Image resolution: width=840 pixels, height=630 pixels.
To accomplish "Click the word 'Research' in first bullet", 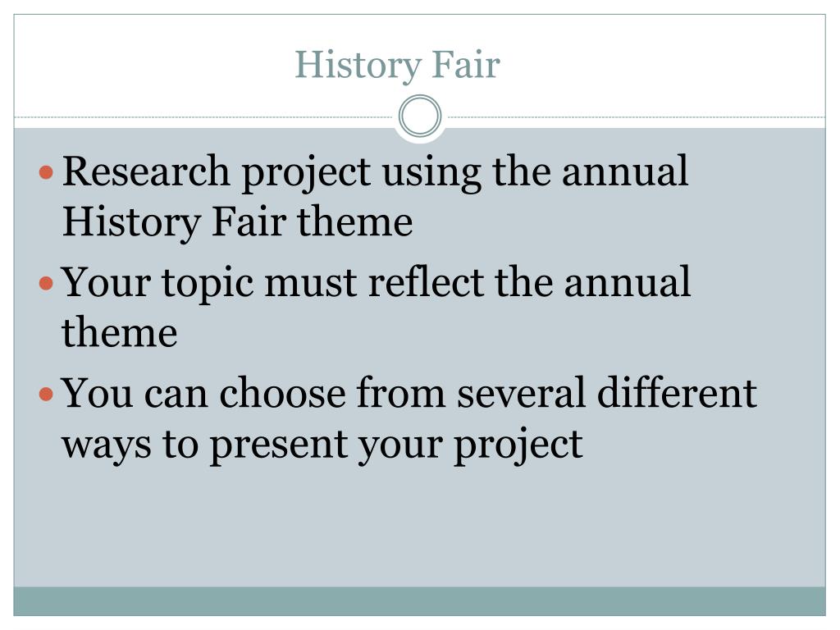I will coord(146,171).
